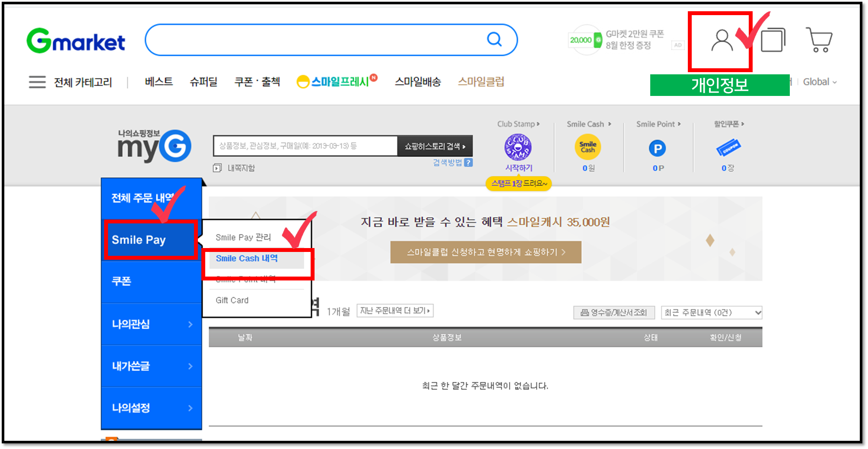Screen dimensions: 868x449
Task: Expand the 나의관심 sidebar chevron
Action: (x=191, y=324)
